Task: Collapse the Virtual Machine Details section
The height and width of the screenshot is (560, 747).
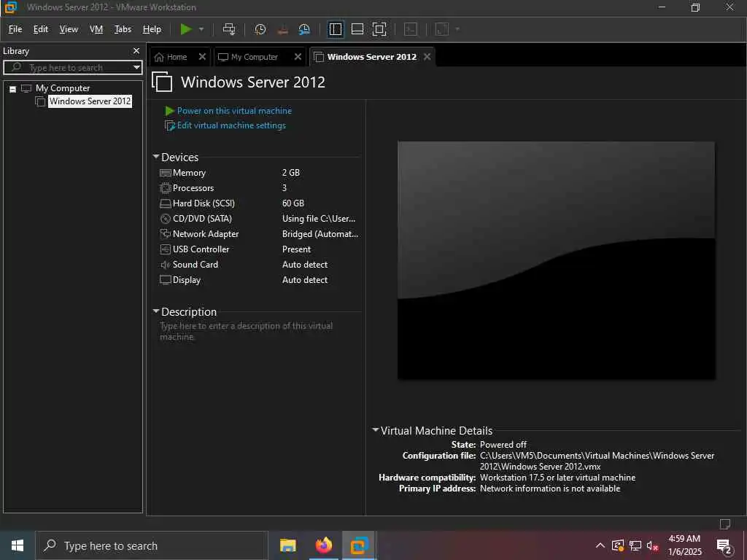Action: (x=376, y=430)
